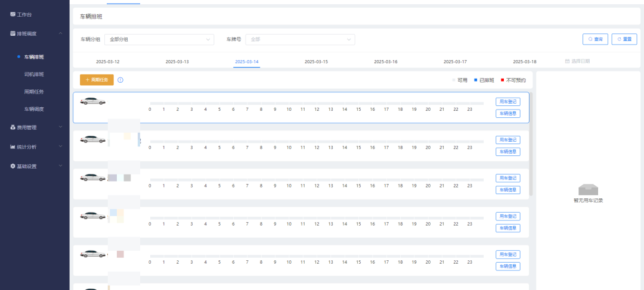Click the 查询 search button
The width and height of the screenshot is (644, 290).
595,39
